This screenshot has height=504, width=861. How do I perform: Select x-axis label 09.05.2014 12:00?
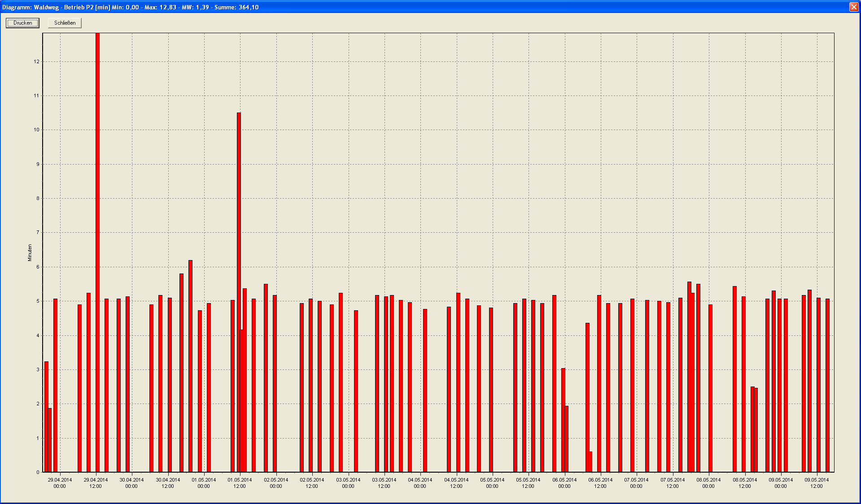(x=817, y=483)
